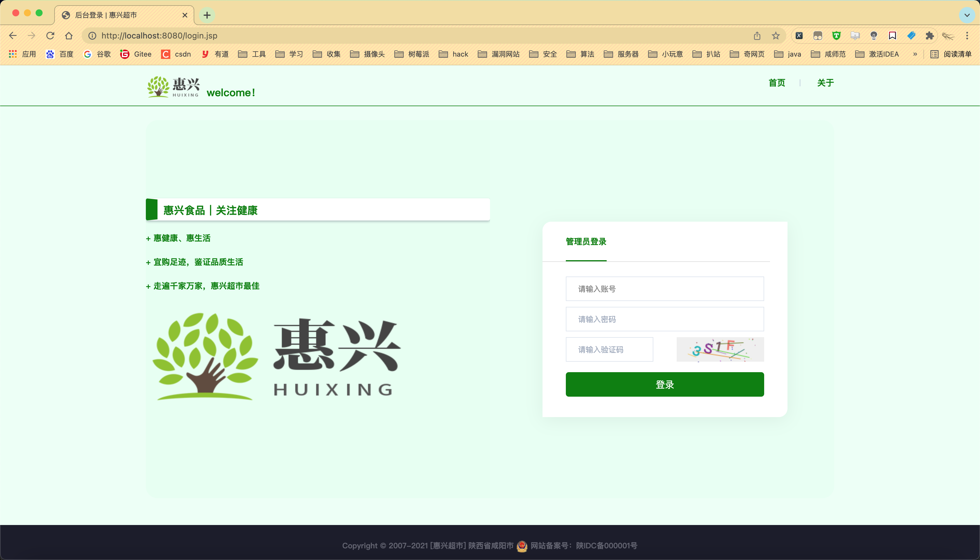Open the new tab plus button

[207, 15]
